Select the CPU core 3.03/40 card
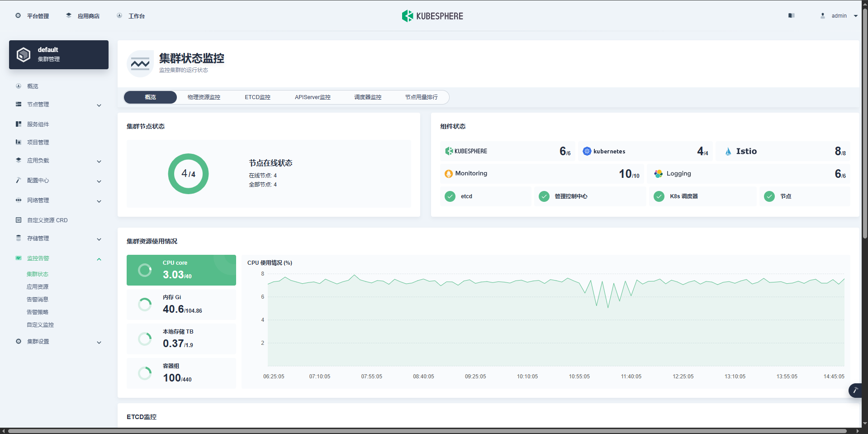 pyautogui.click(x=181, y=270)
